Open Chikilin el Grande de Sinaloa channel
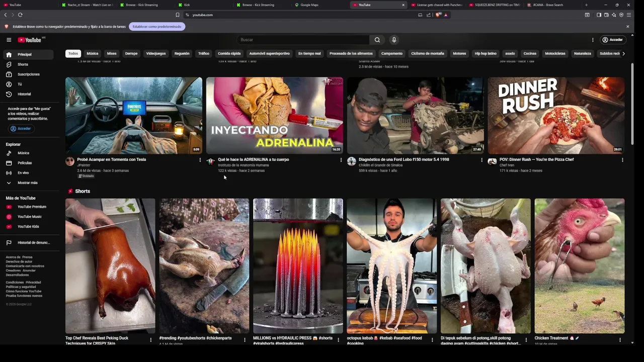The width and height of the screenshot is (644, 362). 381,165
